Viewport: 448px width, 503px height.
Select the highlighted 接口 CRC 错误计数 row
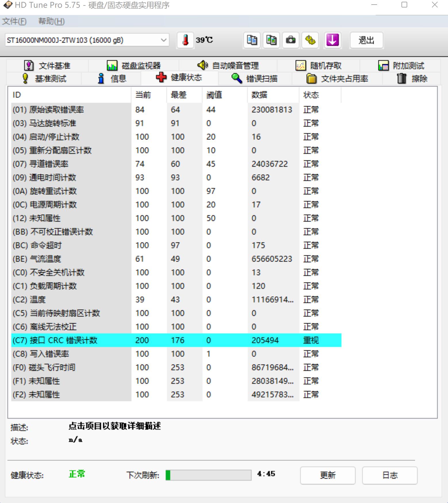(x=176, y=340)
